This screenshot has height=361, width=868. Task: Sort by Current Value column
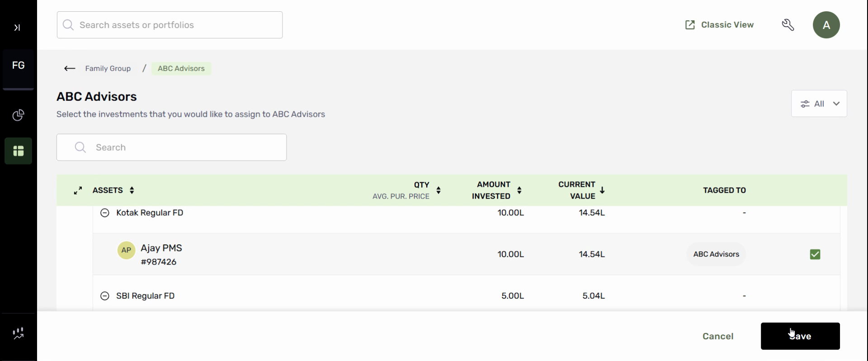(602, 190)
